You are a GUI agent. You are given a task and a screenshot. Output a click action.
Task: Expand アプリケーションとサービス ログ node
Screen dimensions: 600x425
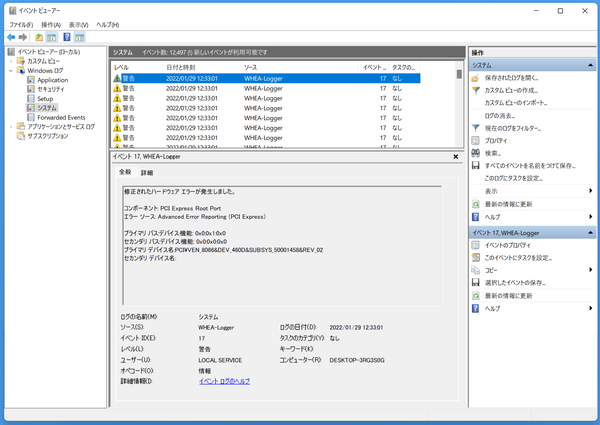coord(11,127)
